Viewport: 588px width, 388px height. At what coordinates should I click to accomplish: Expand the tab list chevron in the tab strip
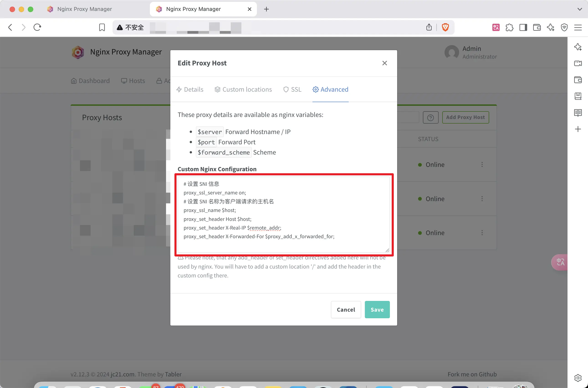(580, 9)
